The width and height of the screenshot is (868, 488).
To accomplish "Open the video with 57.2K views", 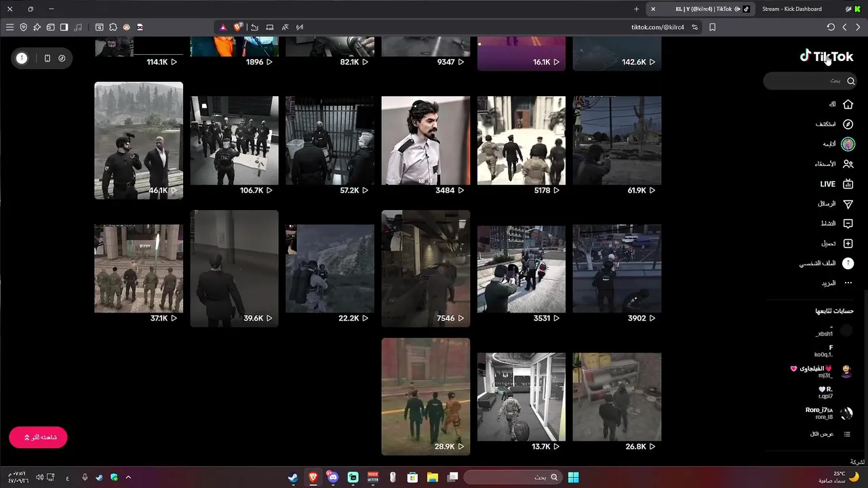I will (330, 140).
